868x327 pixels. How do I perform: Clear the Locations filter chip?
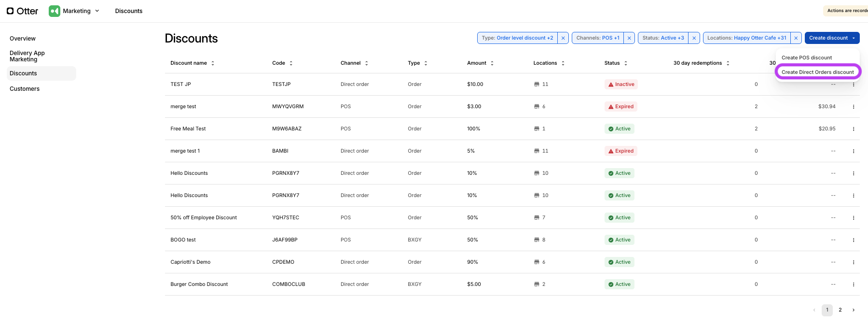[x=796, y=38]
